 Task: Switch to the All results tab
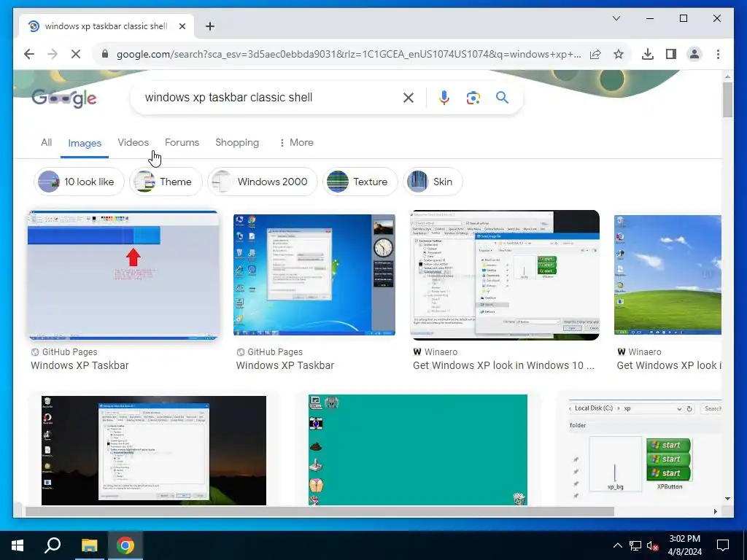tap(46, 142)
